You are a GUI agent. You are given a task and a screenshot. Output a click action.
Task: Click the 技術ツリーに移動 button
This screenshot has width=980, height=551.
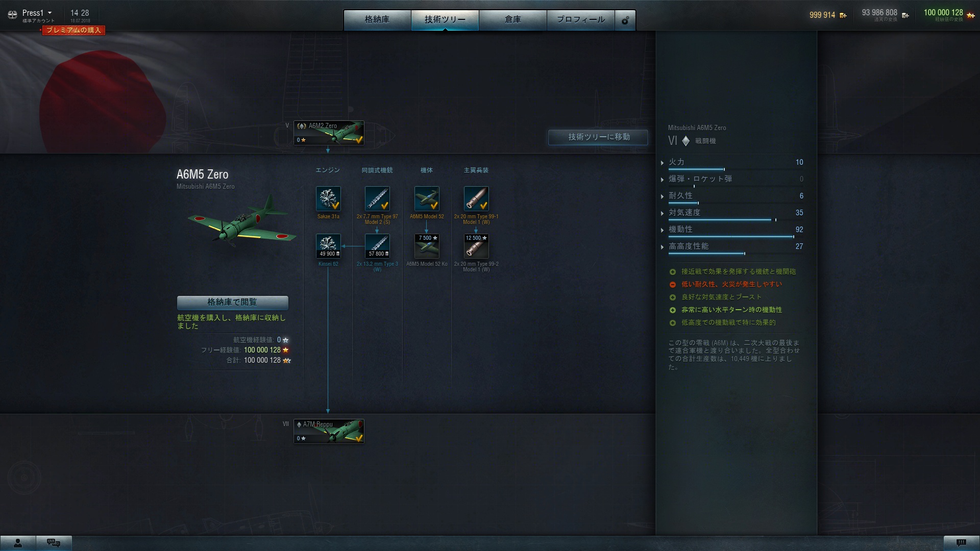pyautogui.click(x=598, y=137)
